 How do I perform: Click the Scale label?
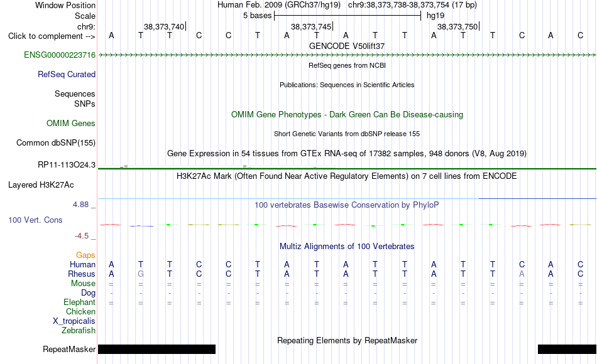pyautogui.click(x=85, y=16)
